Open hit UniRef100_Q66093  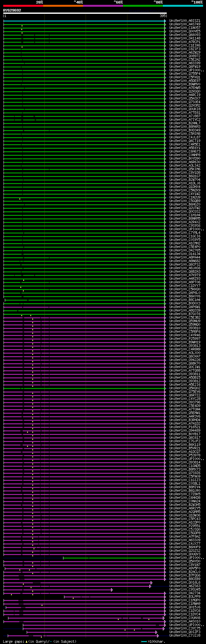[x=185, y=35]
